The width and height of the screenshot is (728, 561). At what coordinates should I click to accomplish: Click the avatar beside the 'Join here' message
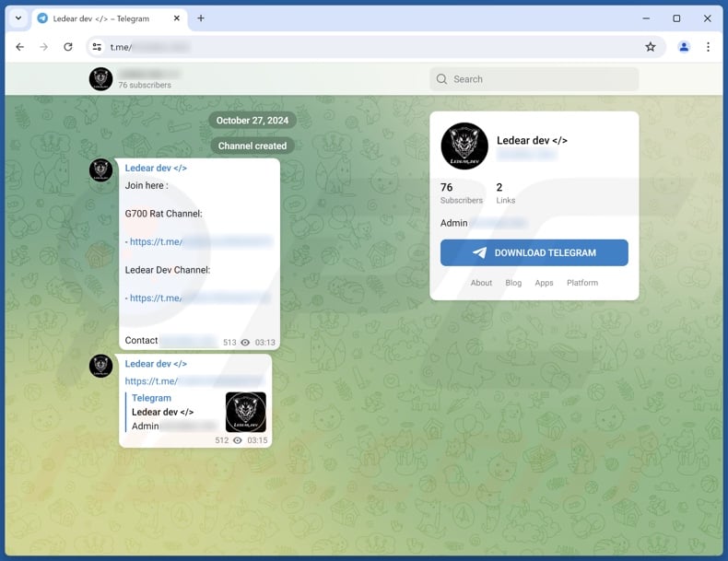click(x=100, y=169)
